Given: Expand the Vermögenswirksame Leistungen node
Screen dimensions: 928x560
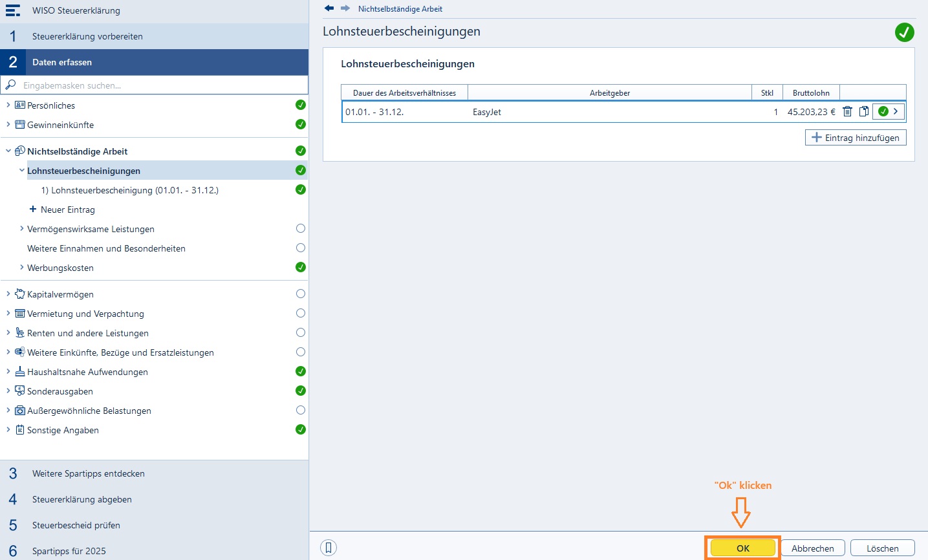Looking at the screenshot, I should pyautogui.click(x=22, y=228).
